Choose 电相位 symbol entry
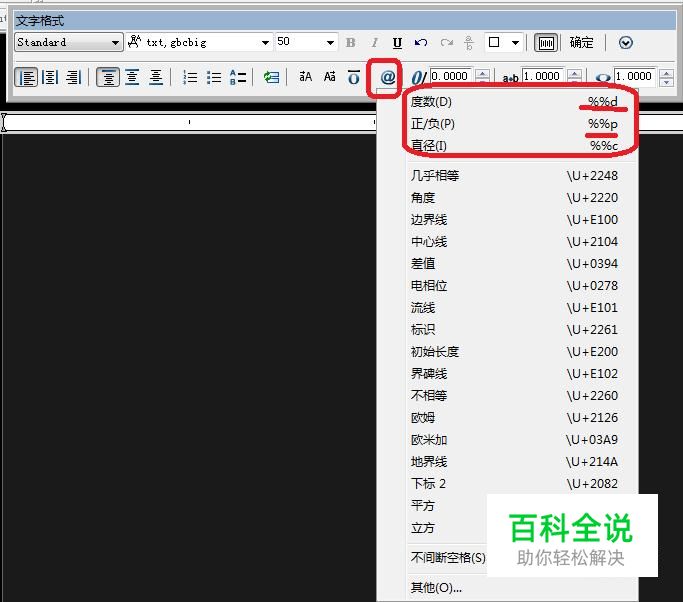The width and height of the screenshot is (683, 602). [514, 286]
